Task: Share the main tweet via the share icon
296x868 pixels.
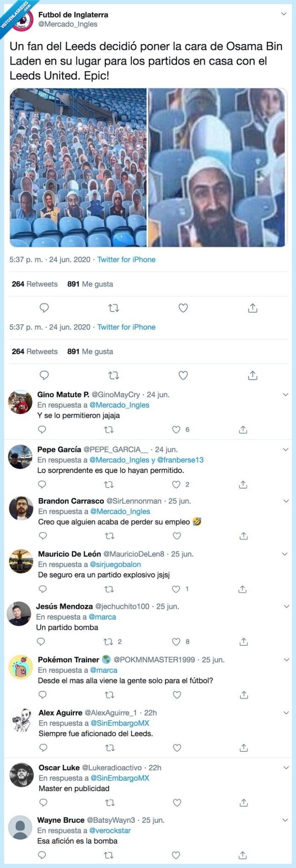Action: point(253,308)
